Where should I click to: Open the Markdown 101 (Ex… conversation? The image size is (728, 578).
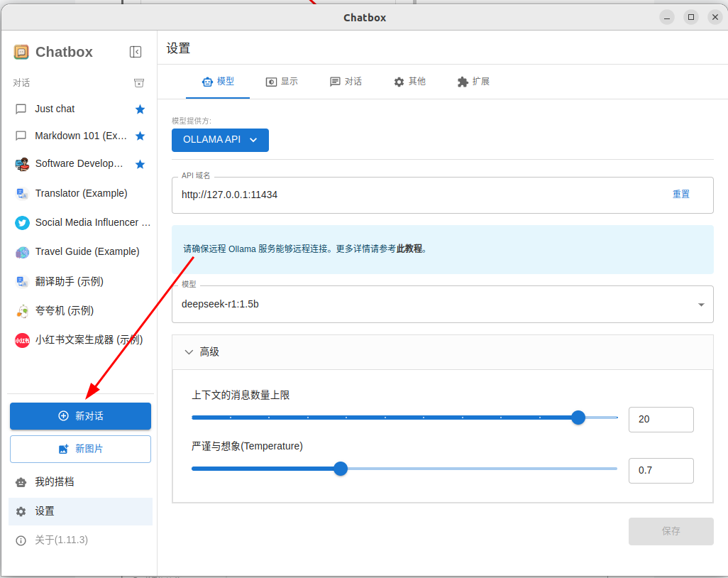coord(80,136)
